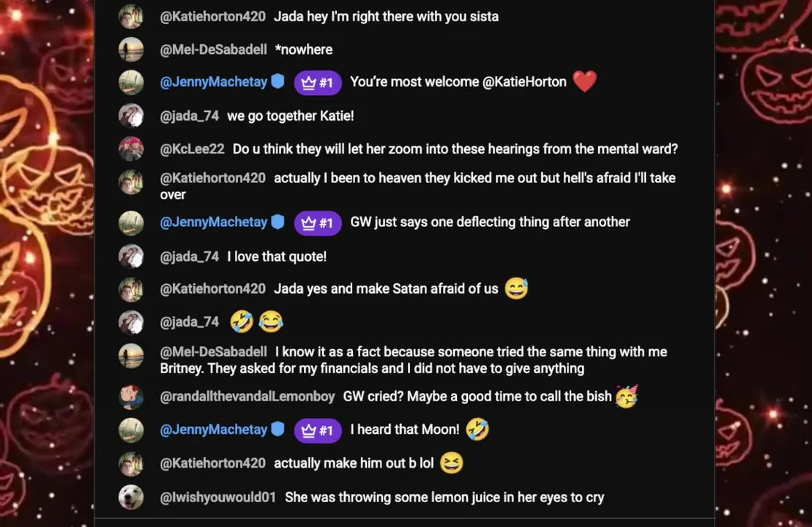
Task: Open Mel-DeSabadell's avatar next to "*nowhere"
Action: pyautogui.click(x=131, y=50)
